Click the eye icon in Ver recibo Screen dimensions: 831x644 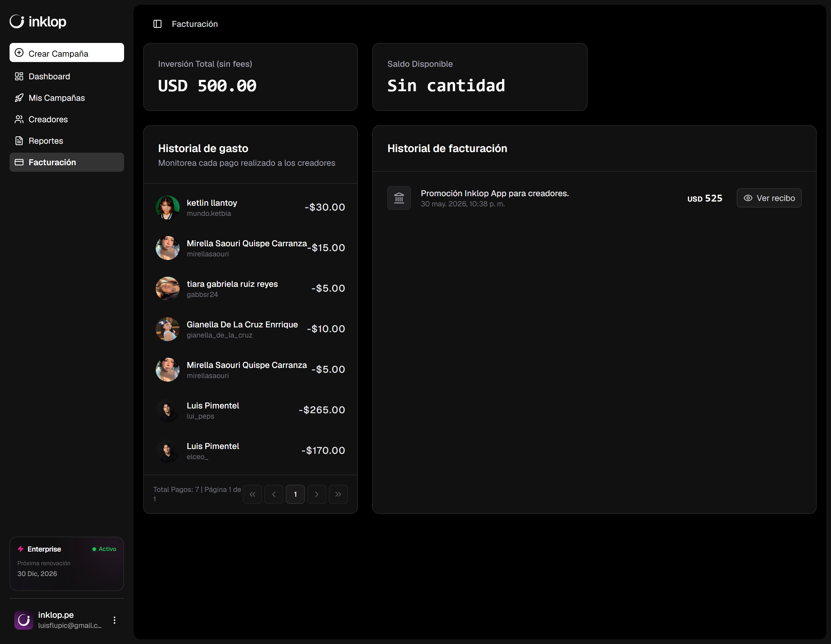pyautogui.click(x=748, y=198)
